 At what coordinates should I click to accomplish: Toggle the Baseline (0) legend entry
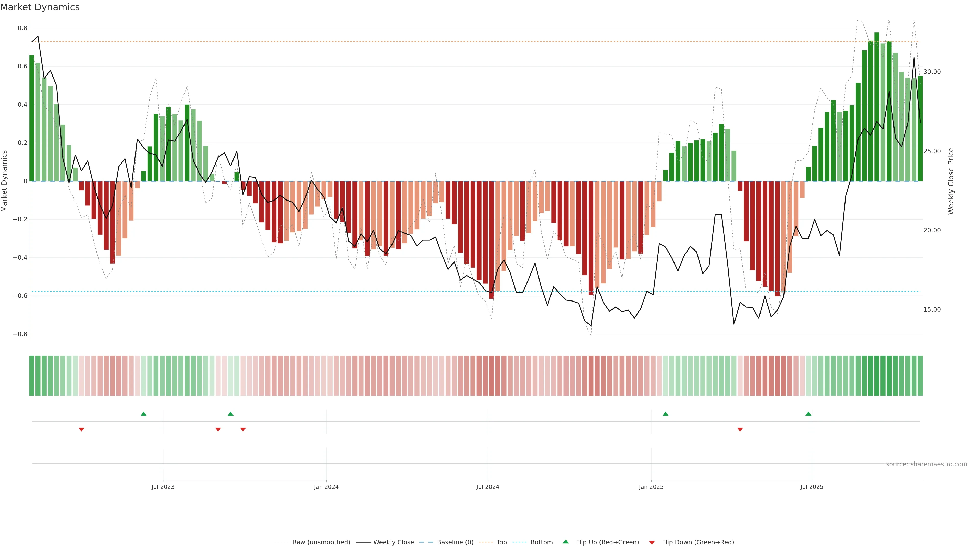coord(455,542)
